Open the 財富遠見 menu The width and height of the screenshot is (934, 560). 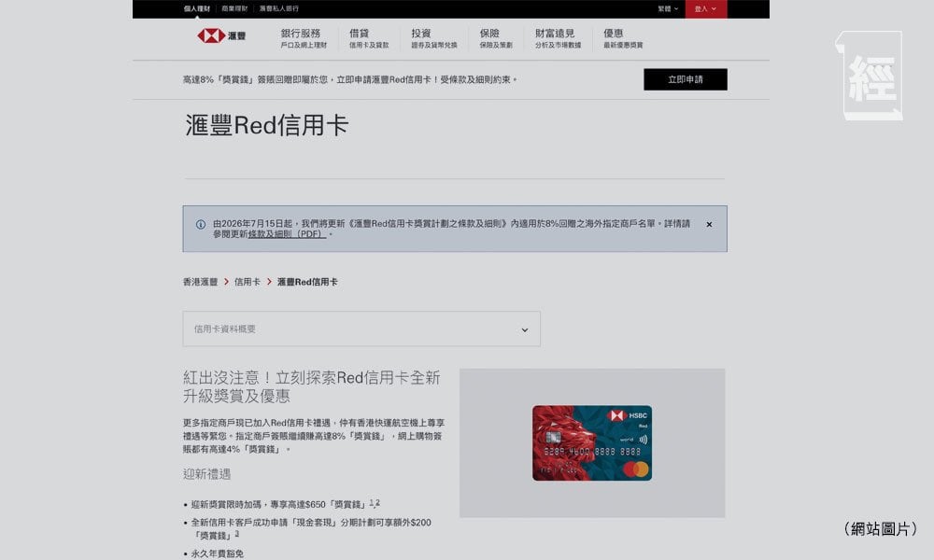[558, 38]
